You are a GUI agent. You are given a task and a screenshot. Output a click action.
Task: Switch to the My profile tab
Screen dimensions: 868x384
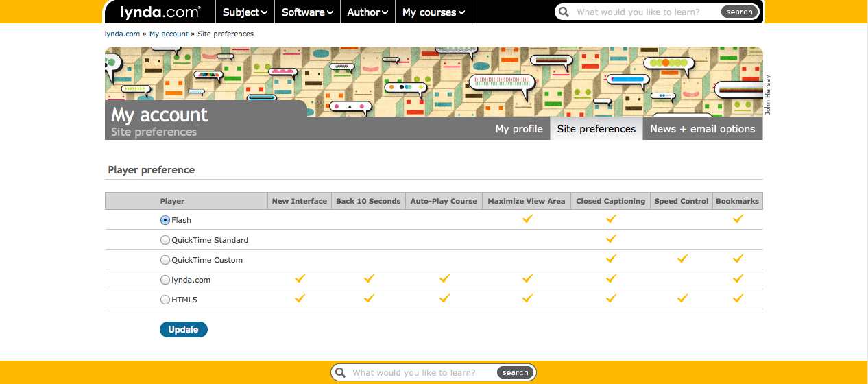(x=519, y=129)
